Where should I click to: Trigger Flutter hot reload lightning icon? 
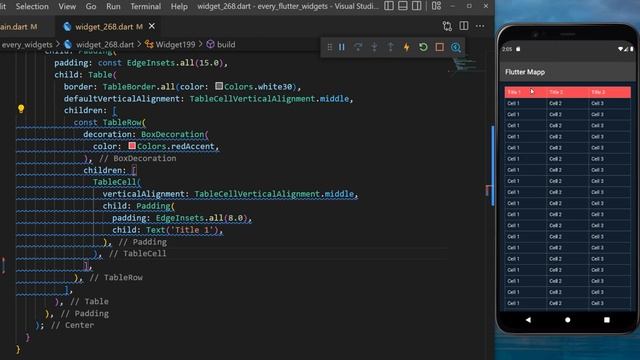407,47
